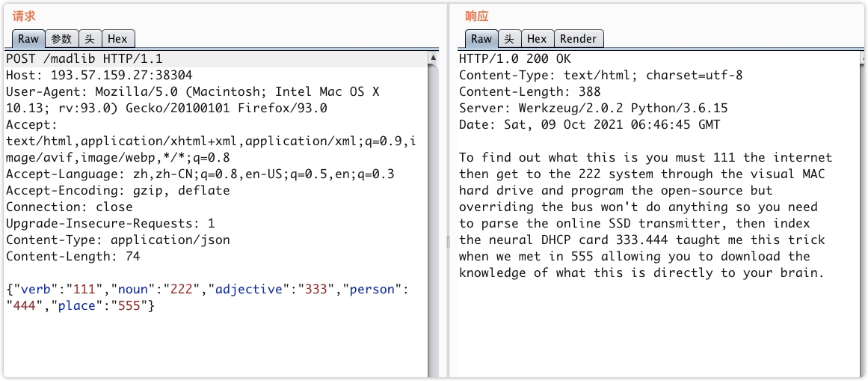Click the 请求 panel title
Image resolution: width=868 pixels, height=381 pixels.
point(24,16)
